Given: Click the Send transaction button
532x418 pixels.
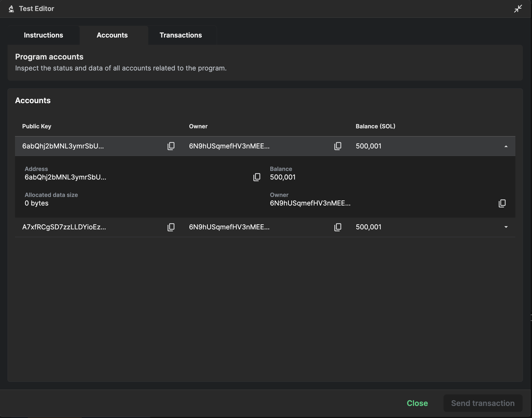Looking at the screenshot, I should point(483,403).
